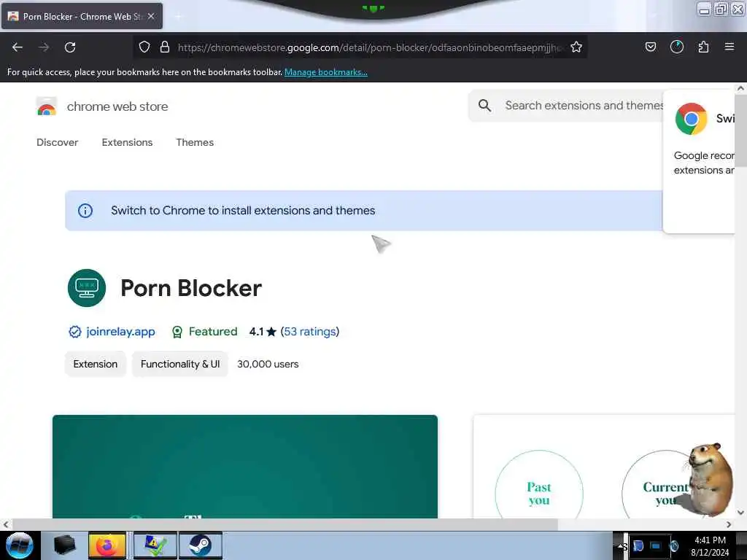Open the black box taskbar icon

pos(64,545)
